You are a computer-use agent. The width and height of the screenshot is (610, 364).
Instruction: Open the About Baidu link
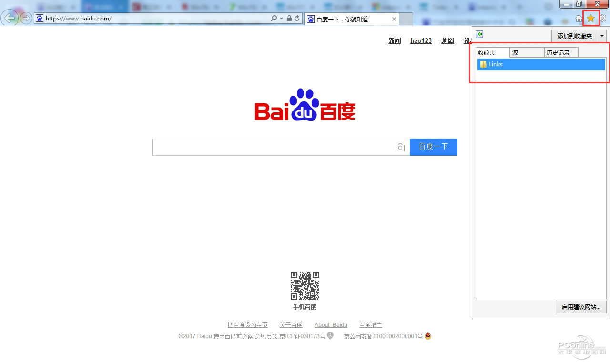pyautogui.click(x=331, y=325)
